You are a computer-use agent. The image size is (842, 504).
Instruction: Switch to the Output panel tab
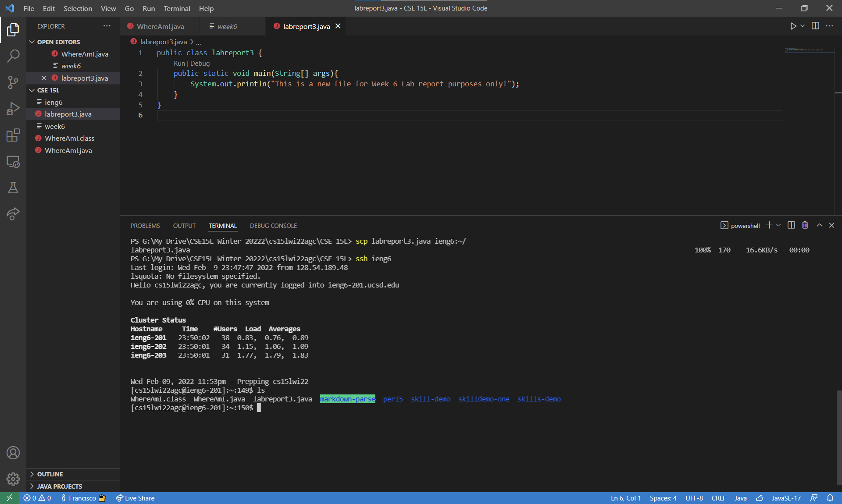click(184, 226)
